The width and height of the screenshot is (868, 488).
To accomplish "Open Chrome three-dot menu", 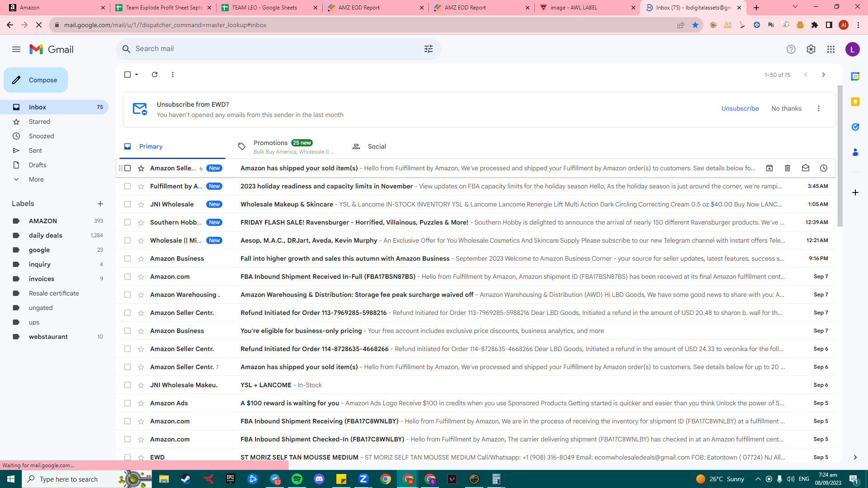I will 858,25.
